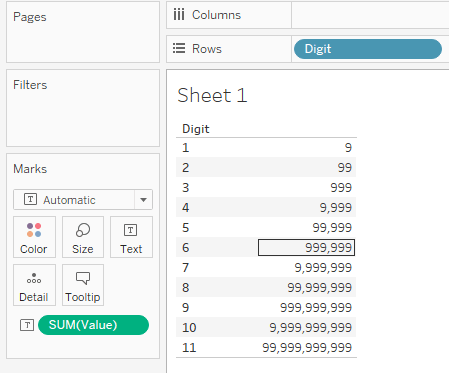Open the Tooltip marks card
The image size is (449, 373).
[x=83, y=285]
